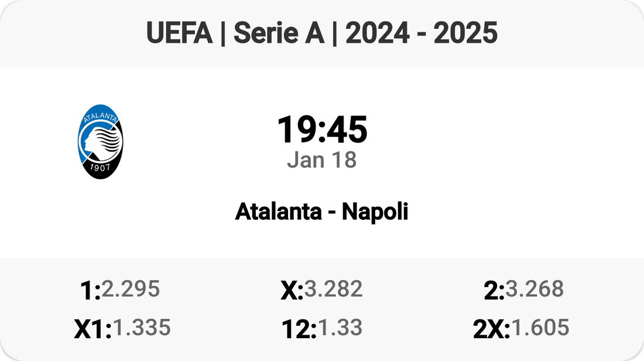This screenshot has height=361, width=644.
Task: Choose the 1.33 odds value
Action: coord(339,328)
